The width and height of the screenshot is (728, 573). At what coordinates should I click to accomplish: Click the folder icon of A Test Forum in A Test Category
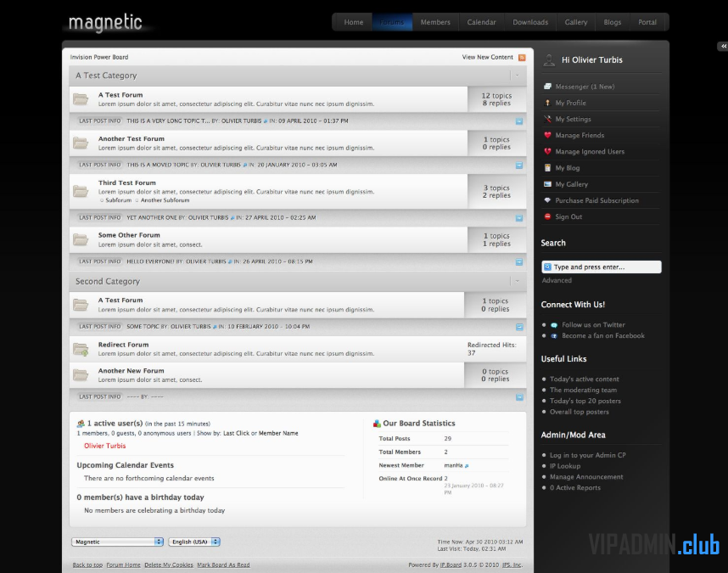pyautogui.click(x=81, y=99)
